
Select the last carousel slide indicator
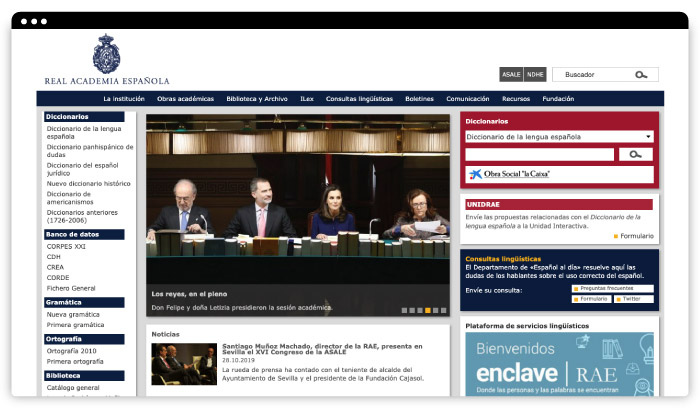click(443, 310)
